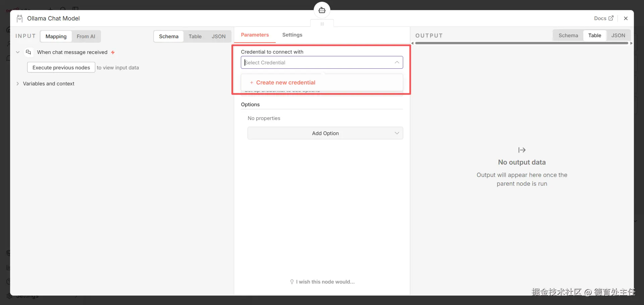
Task: Select Schema view in the INPUT panel
Action: [x=169, y=37]
